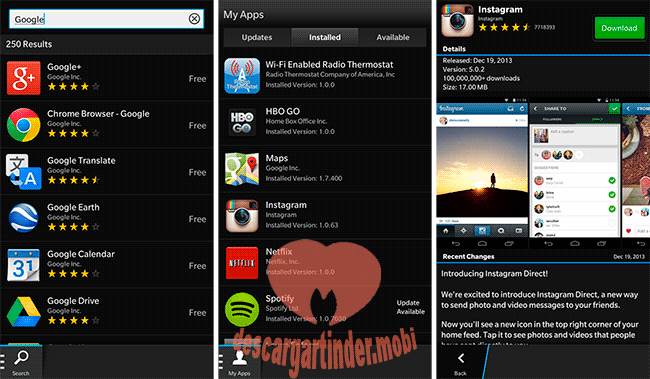The height and width of the screenshot is (379, 650).
Task: Click Instagram Installed Version 1.0.63 text
Action: click(302, 225)
